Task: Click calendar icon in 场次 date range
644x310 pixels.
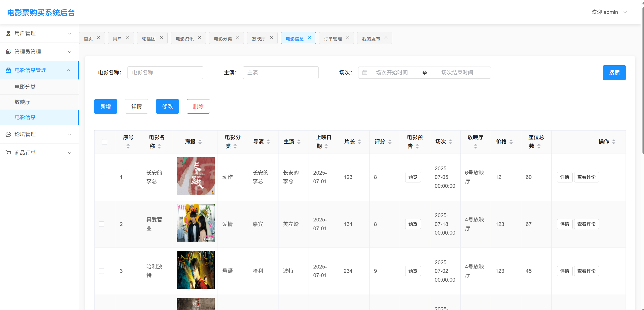Action: point(365,73)
